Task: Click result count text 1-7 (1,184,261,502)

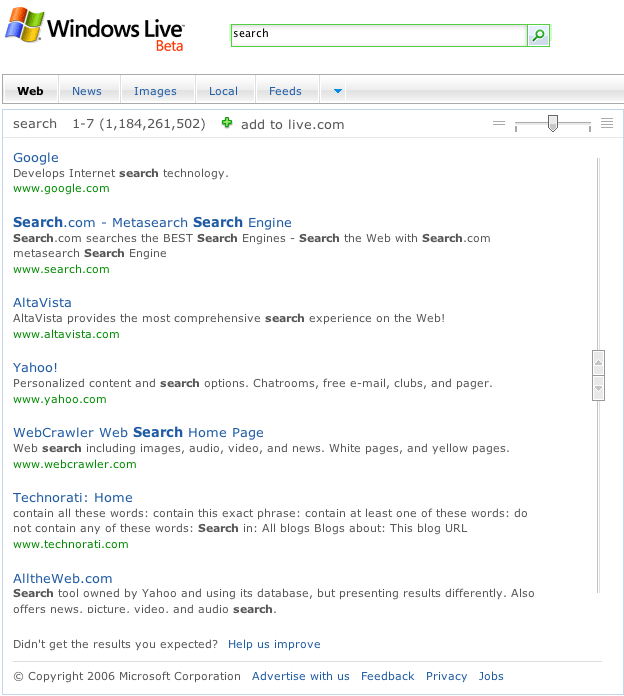Action: coord(139,123)
